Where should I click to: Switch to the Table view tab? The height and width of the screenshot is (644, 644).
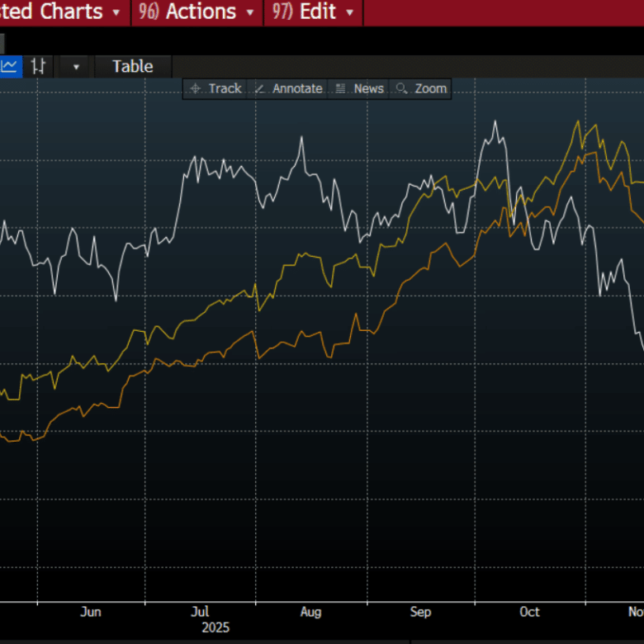click(132, 67)
